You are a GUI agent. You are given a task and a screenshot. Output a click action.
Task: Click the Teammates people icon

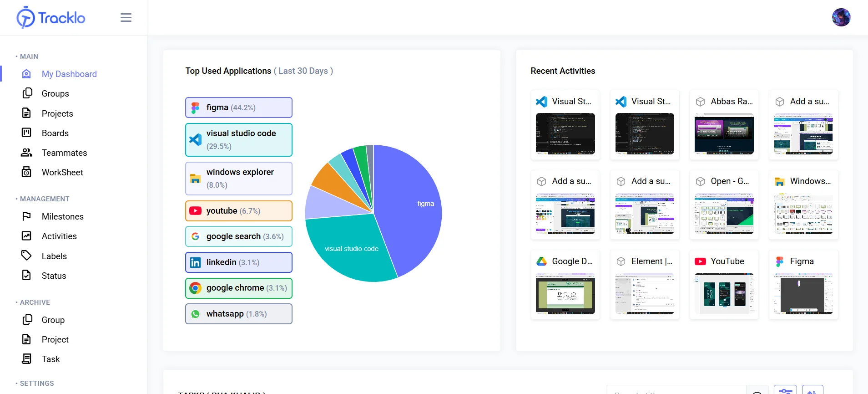26,153
